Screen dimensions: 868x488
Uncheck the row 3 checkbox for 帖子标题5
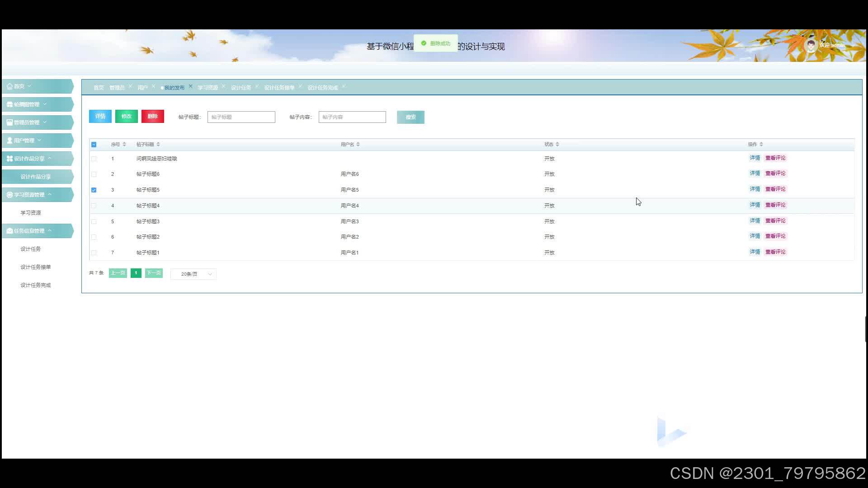pos(94,190)
